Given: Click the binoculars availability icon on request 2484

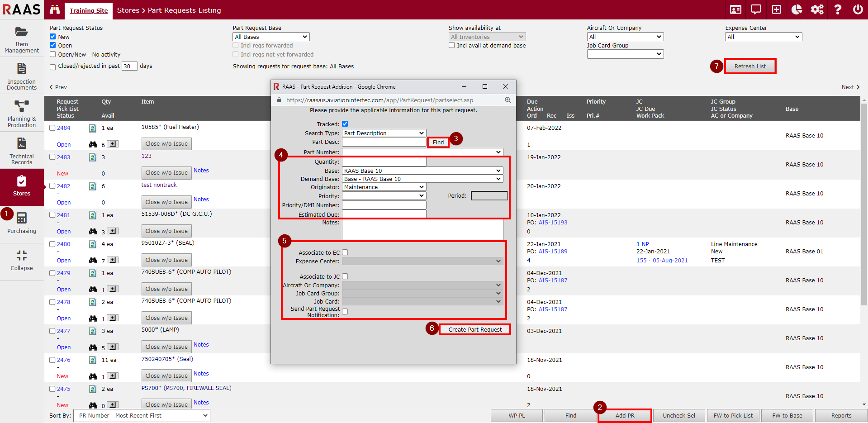Looking at the screenshot, I should click(93, 144).
